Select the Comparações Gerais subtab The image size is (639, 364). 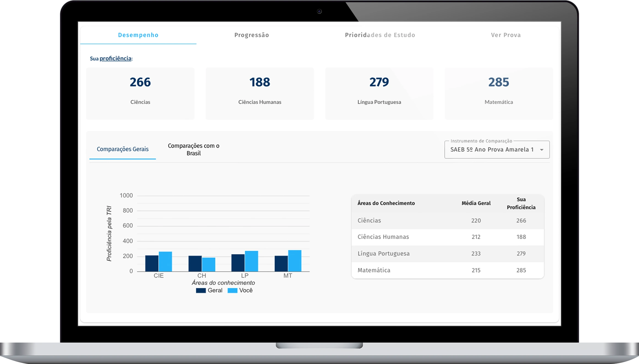click(x=123, y=149)
